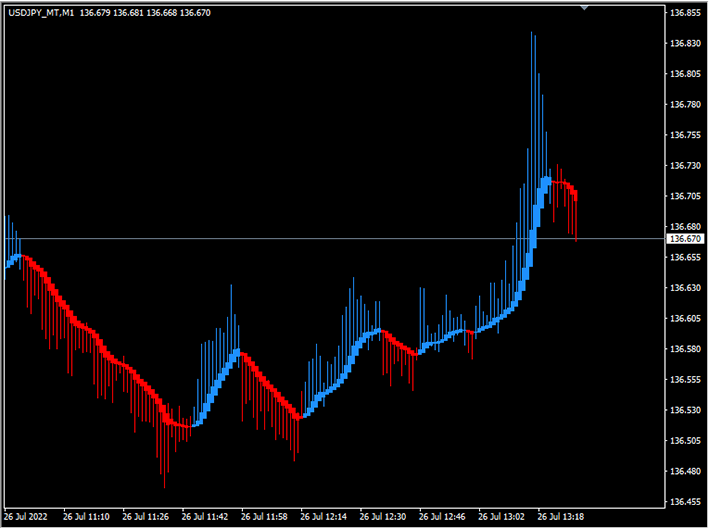Click the 26 Jul 12:14 time label
The width and height of the screenshot is (709, 528).
tap(323, 516)
